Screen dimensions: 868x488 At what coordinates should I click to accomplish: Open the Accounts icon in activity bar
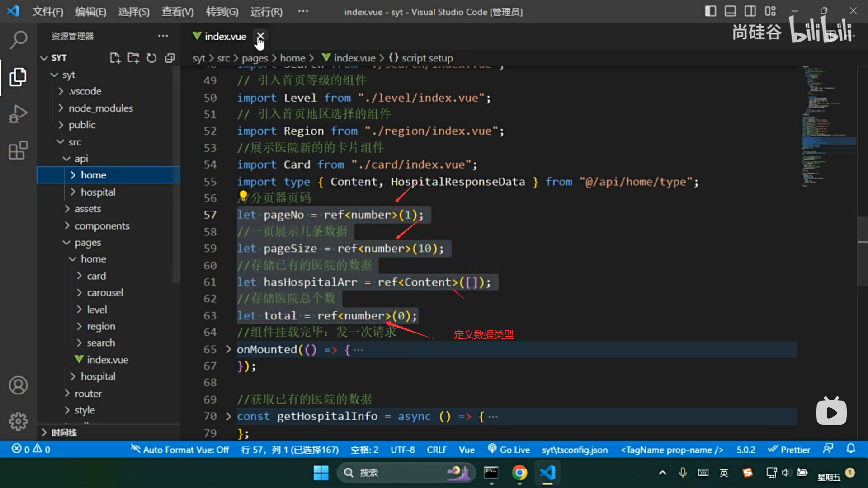(18, 385)
